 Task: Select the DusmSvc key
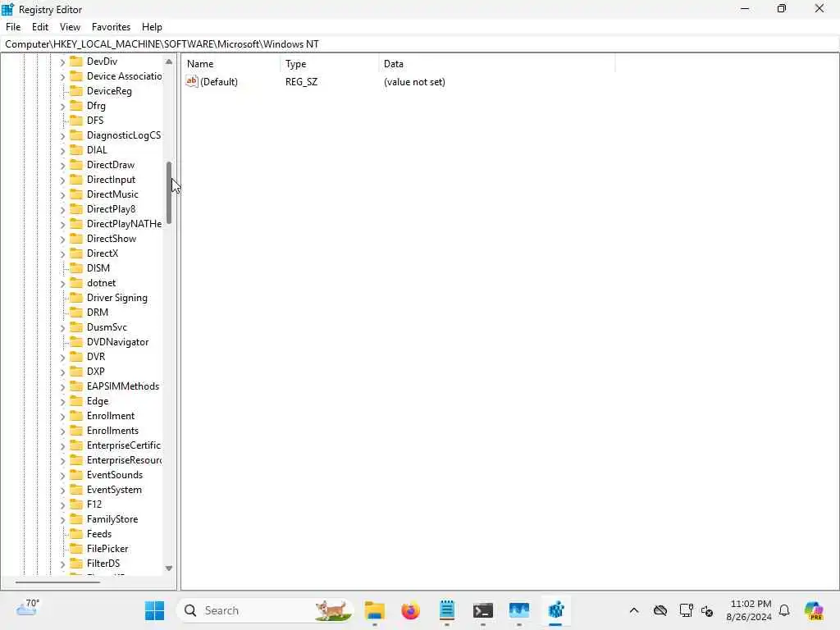point(107,326)
